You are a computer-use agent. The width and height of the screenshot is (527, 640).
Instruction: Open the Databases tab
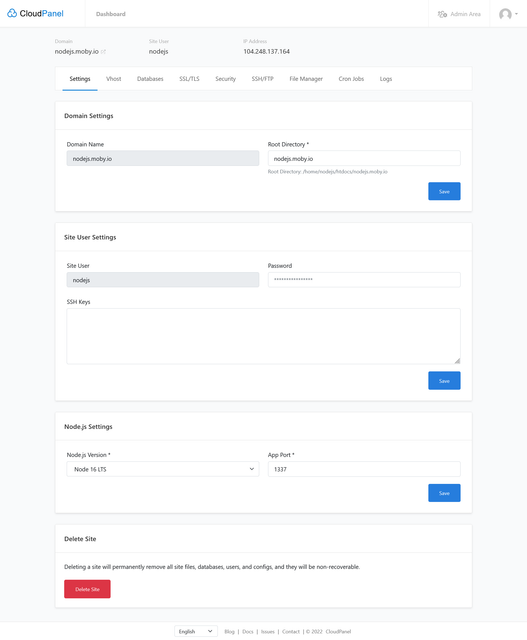150,79
